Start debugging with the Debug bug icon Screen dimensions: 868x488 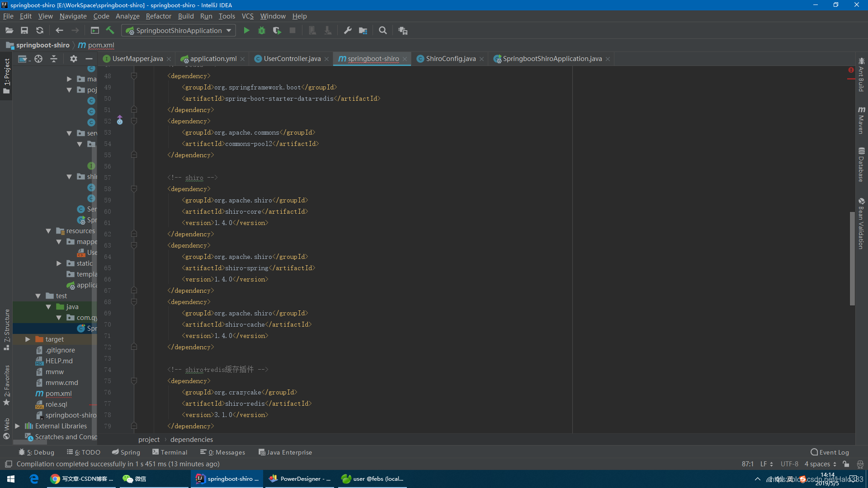pos(261,30)
